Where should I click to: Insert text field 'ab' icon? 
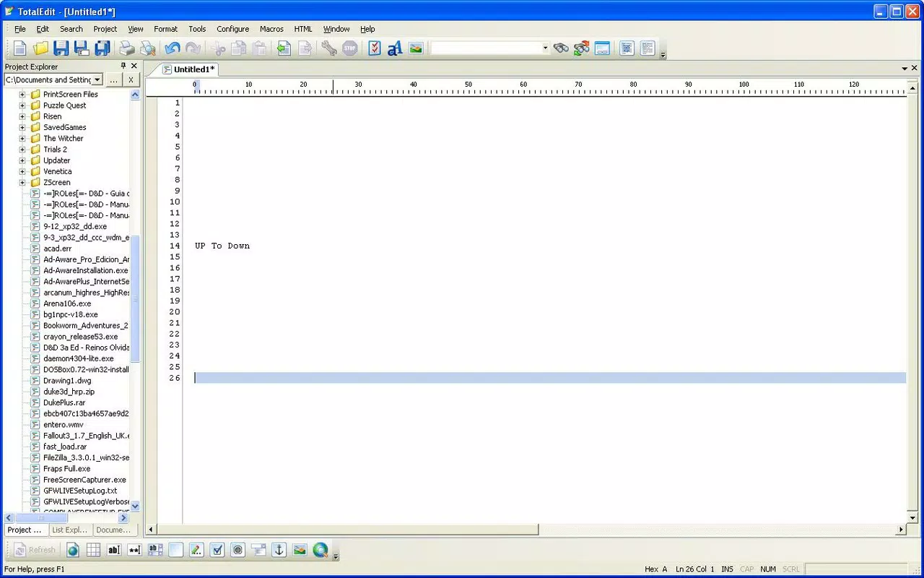[114, 550]
